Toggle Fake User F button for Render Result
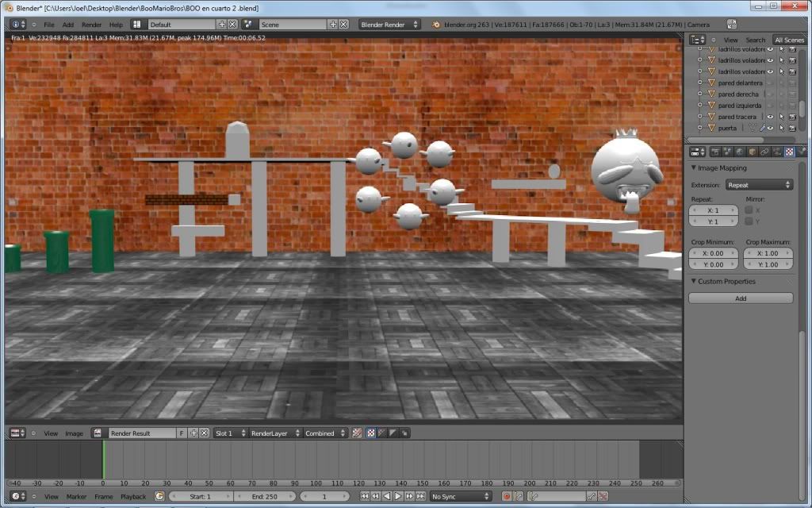Image resolution: width=812 pixels, height=508 pixels. point(182,433)
